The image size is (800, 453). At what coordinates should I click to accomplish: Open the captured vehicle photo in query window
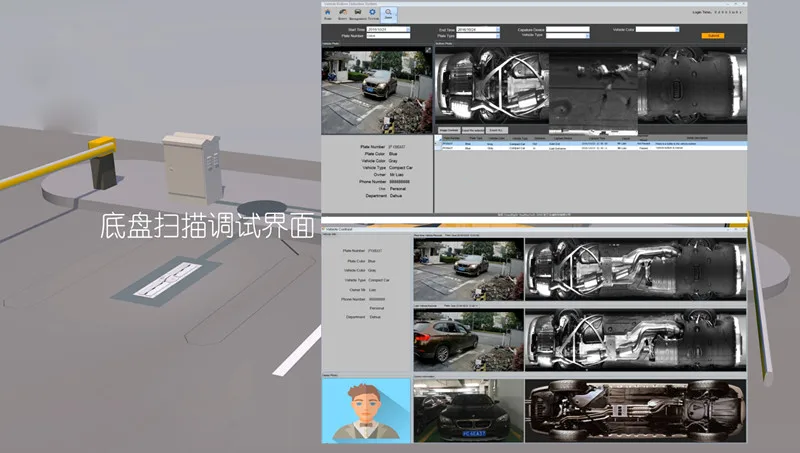[x=377, y=91]
